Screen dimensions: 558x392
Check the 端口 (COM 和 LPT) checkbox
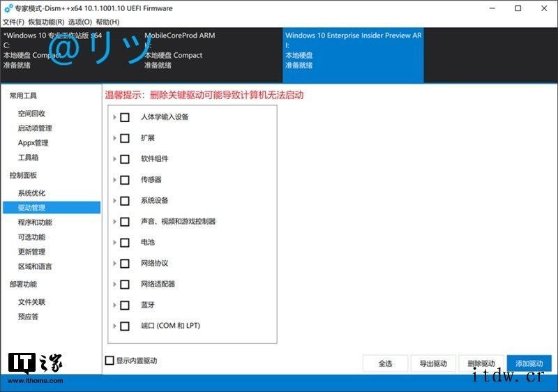click(x=125, y=326)
